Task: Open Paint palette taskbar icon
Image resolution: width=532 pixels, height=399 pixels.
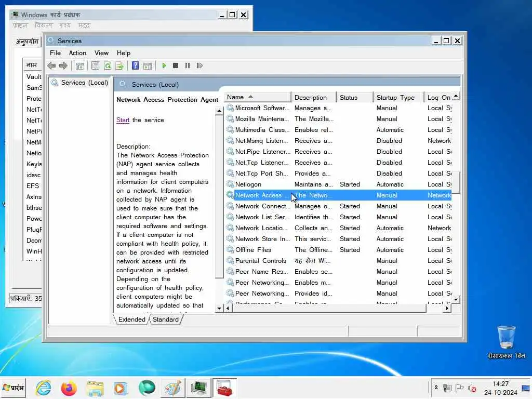Action: [172, 388]
